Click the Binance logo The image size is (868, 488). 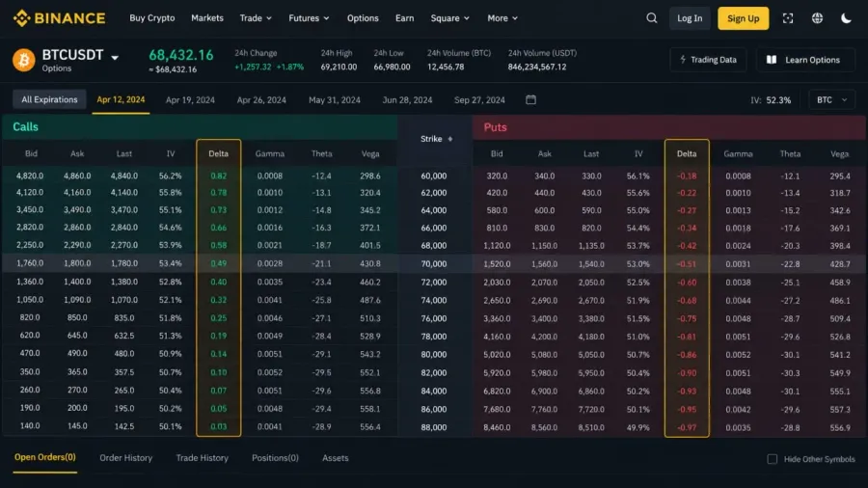(x=59, y=18)
